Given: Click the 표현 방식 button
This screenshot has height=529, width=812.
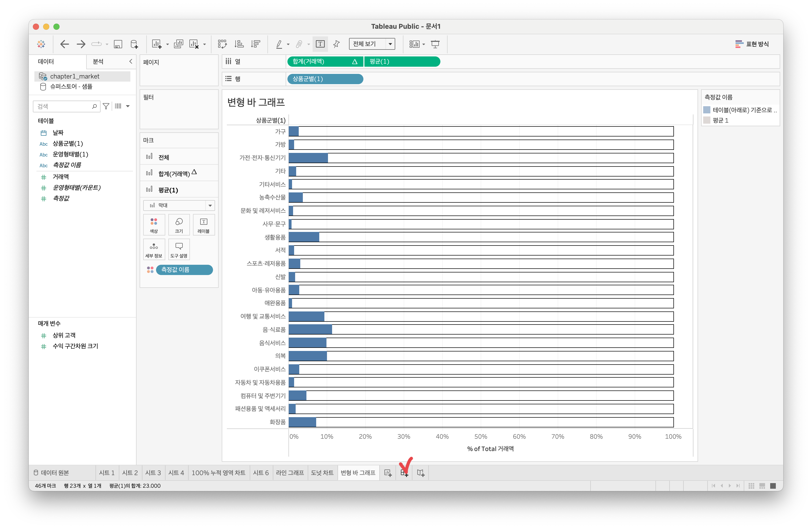Looking at the screenshot, I should click(x=752, y=44).
